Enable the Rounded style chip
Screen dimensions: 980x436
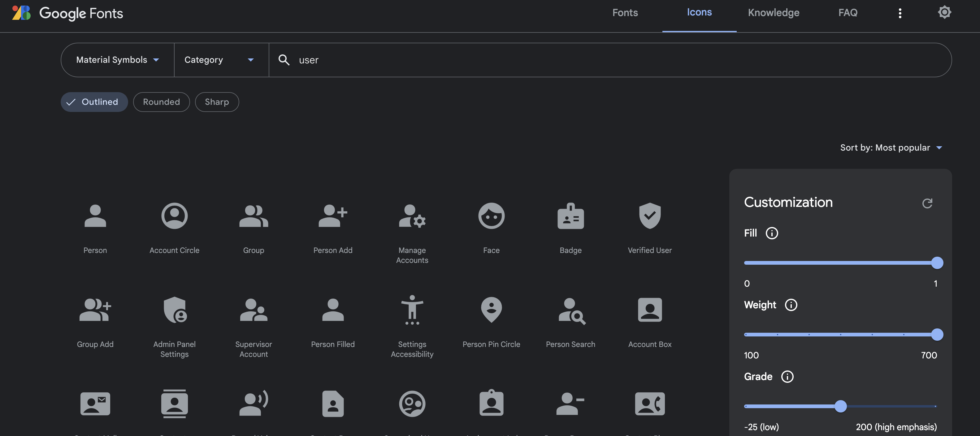pos(161,102)
